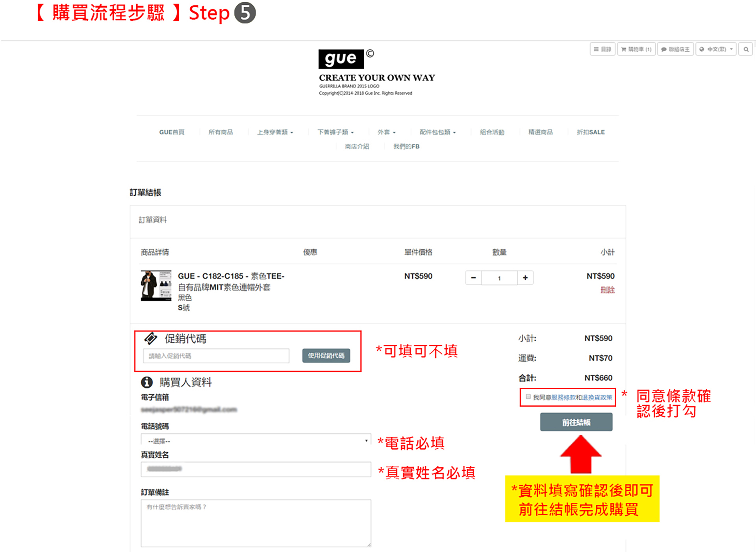Expand the 上身穿著類 menu
Screen dimensions: 756x552
point(275,132)
